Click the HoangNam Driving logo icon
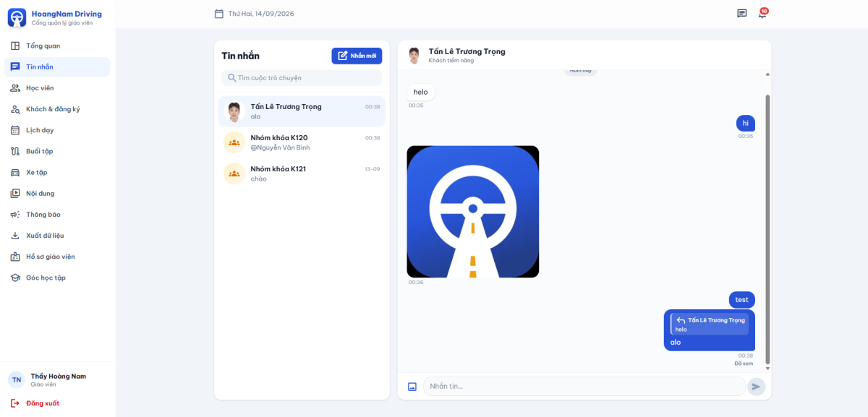The image size is (868, 417). 17,17
